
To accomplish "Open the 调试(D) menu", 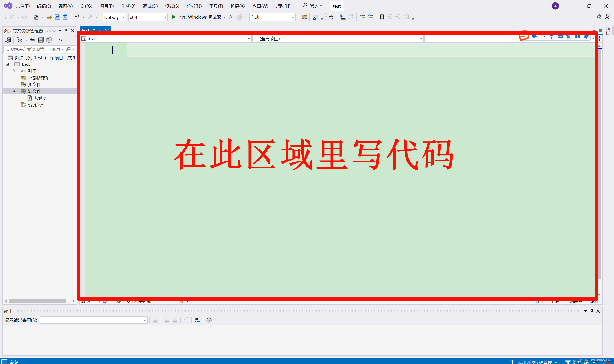I will [x=150, y=6].
